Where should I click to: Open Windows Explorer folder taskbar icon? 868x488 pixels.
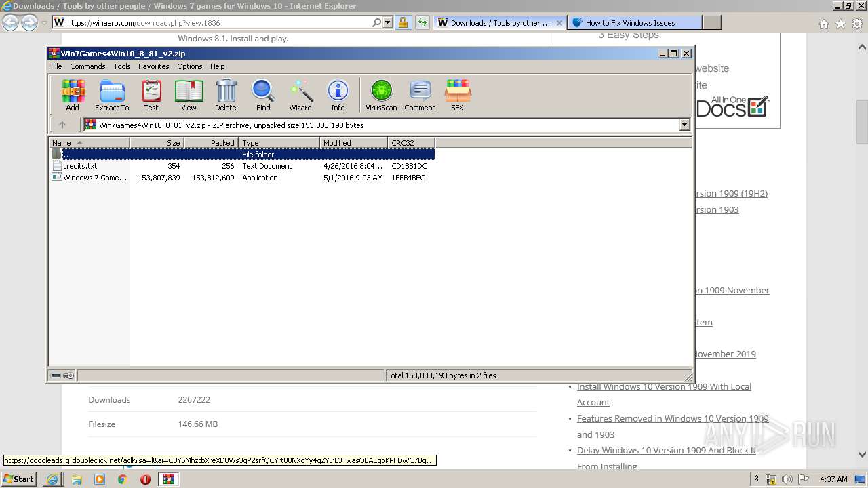point(77,479)
